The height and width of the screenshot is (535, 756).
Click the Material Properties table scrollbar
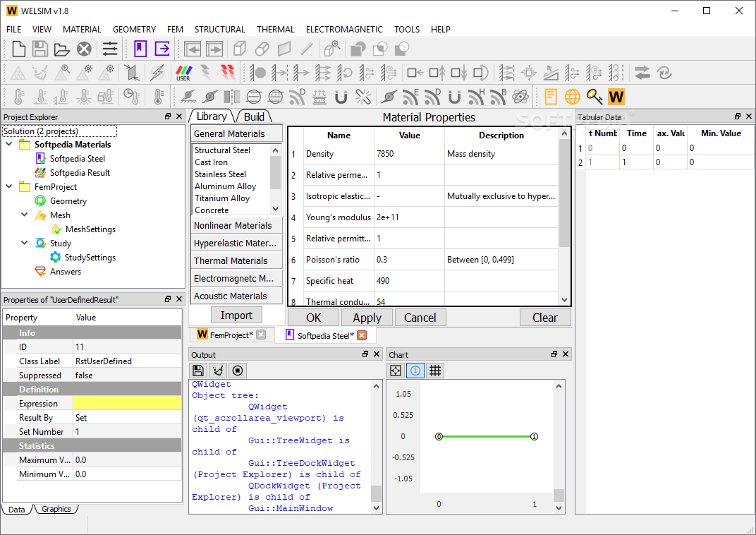pos(564,193)
